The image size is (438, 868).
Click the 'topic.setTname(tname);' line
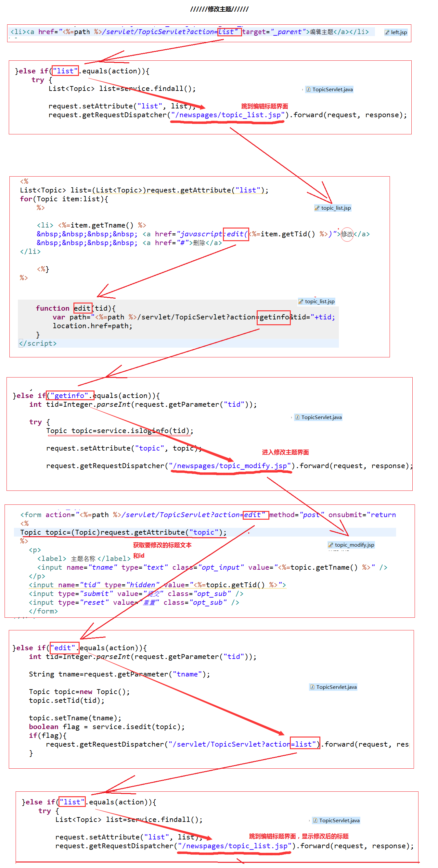tap(75, 718)
